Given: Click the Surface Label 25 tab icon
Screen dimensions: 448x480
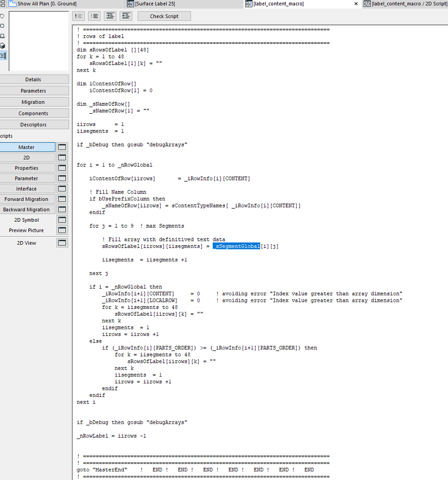Looking at the screenshot, I should pyautogui.click(x=131, y=4).
